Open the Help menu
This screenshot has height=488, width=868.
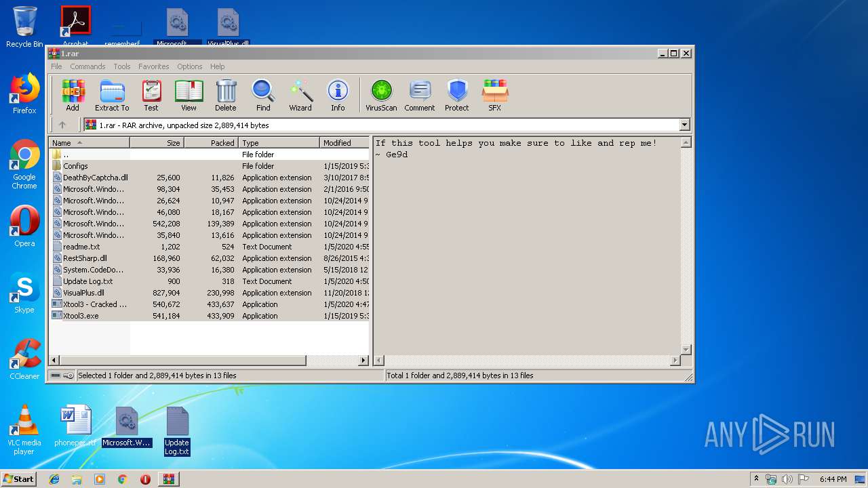click(x=218, y=66)
